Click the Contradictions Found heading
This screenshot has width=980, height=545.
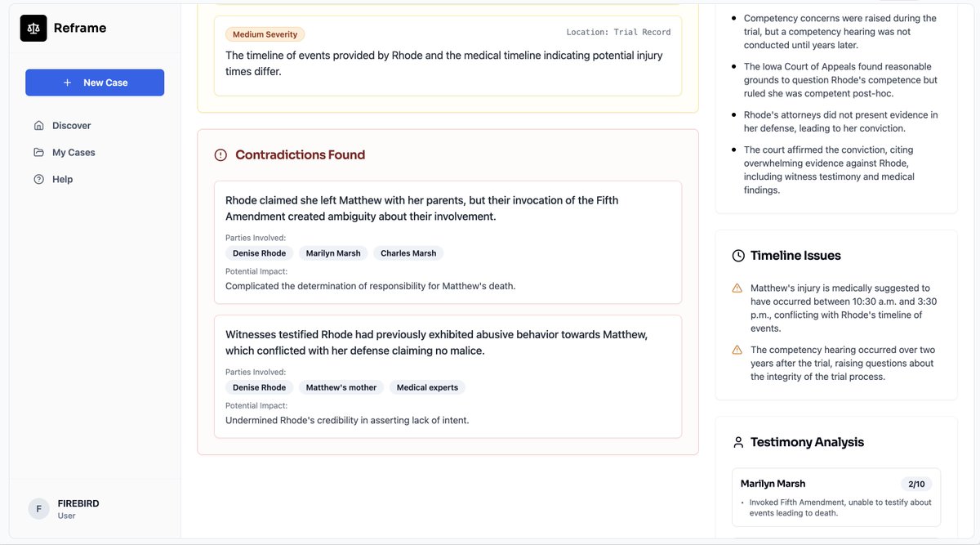[x=300, y=155]
